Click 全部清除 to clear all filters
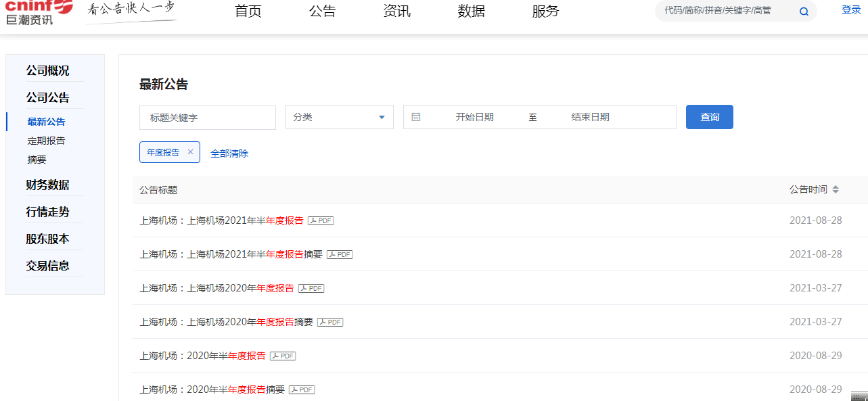This screenshot has width=868, height=401. click(x=229, y=154)
